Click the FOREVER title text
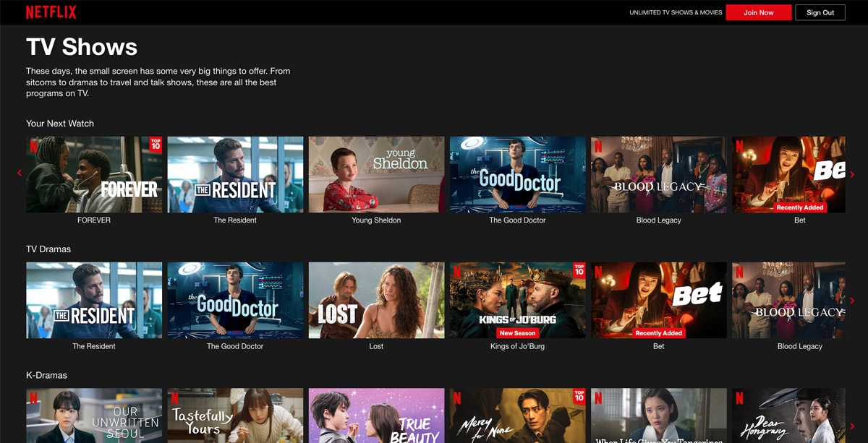 pyautogui.click(x=94, y=220)
